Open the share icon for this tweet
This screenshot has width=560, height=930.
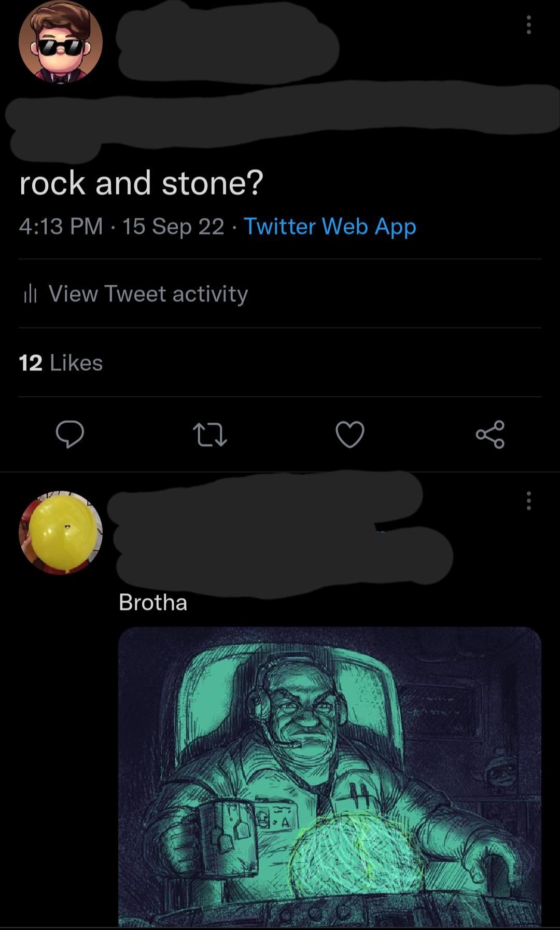click(490, 435)
